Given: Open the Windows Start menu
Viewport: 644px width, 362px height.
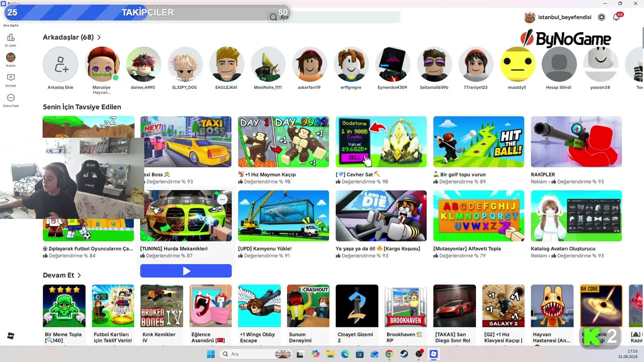Looking at the screenshot, I should click(211, 354).
